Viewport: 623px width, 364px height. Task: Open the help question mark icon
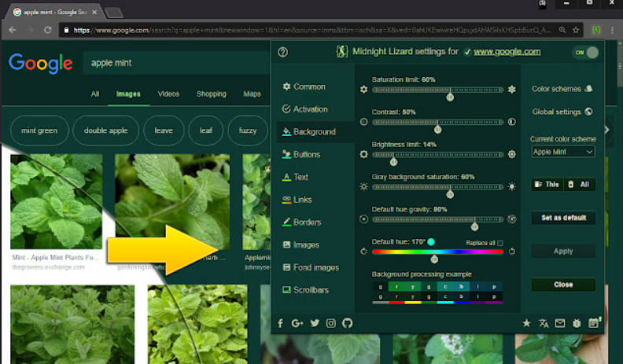tap(283, 52)
